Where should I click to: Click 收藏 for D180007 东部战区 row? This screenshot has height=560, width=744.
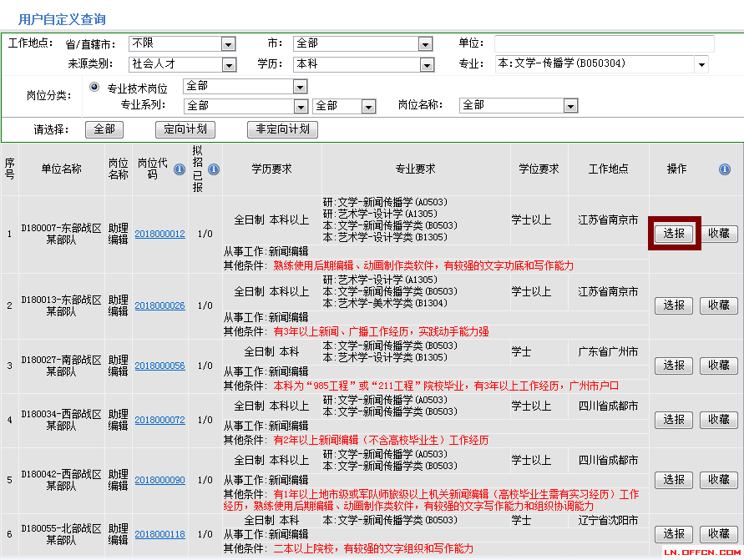[719, 234]
